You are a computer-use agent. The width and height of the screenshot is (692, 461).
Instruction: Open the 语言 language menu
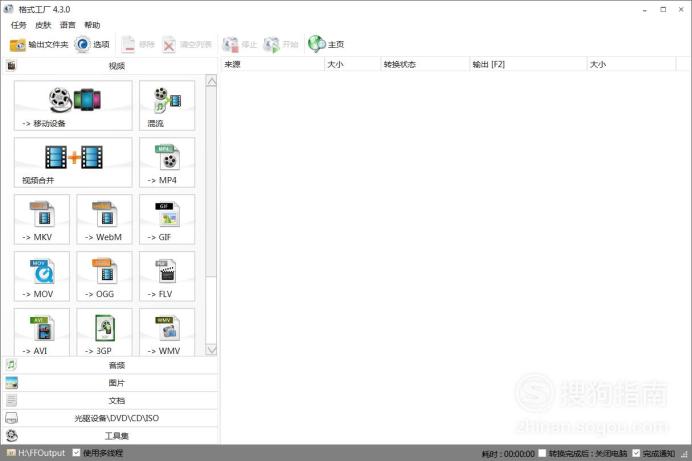pyautogui.click(x=68, y=25)
